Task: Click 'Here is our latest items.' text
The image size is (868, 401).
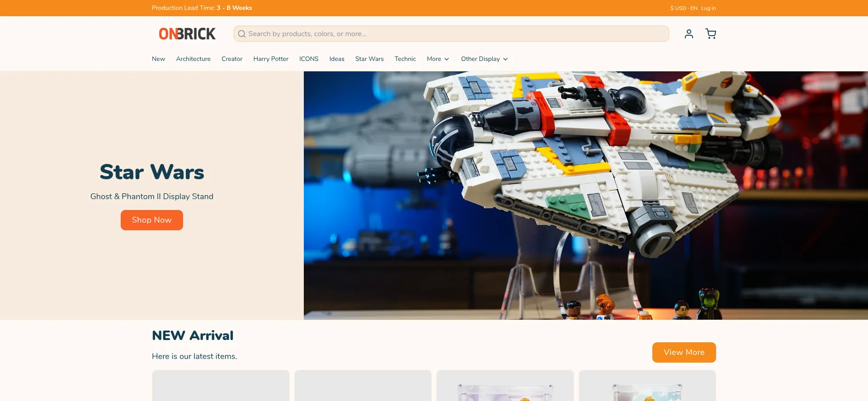Action: [194, 356]
